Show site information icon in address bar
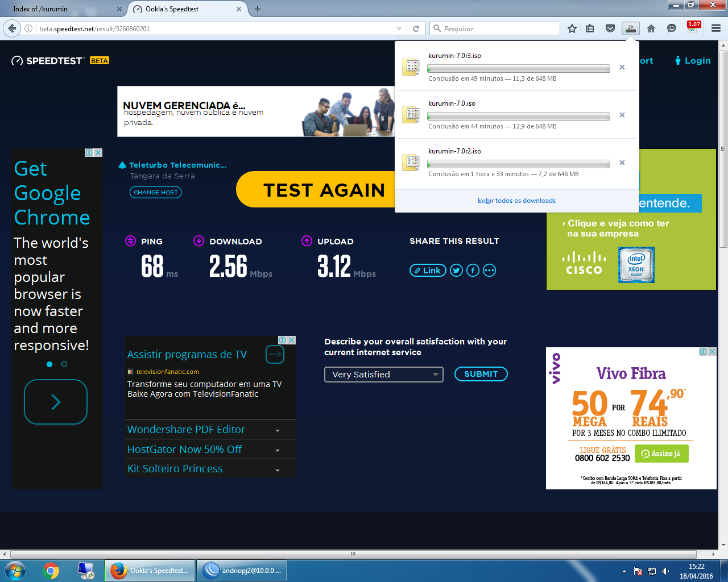The image size is (728, 582). (28, 28)
